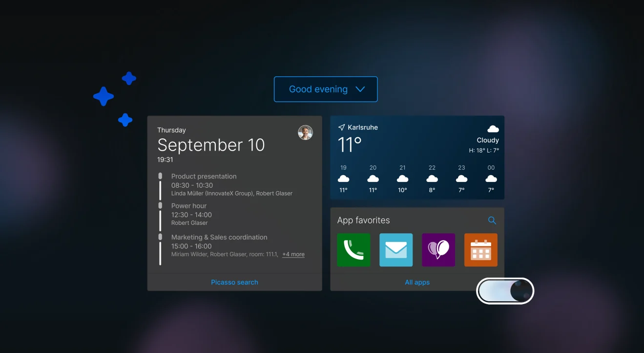Image resolution: width=644 pixels, height=353 pixels.
Task: Click the 12:30 - 14:00 time entry
Action: 191,215
